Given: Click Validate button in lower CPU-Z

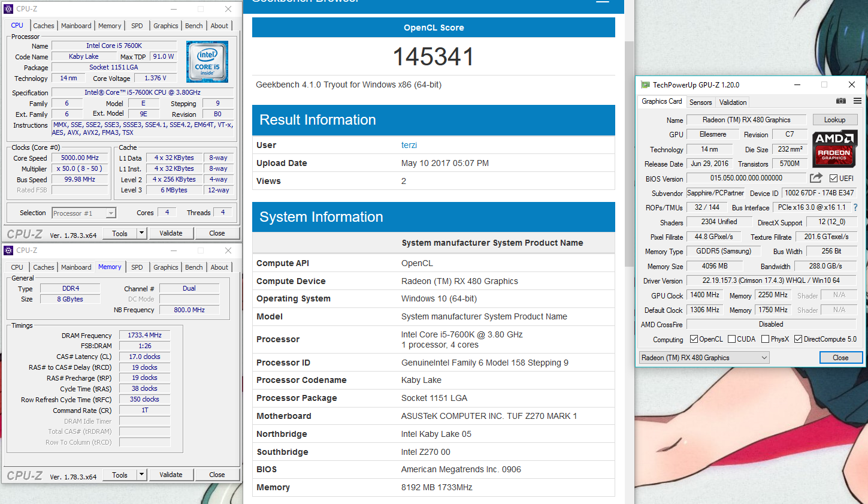Looking at the screenshot, I should tap(171, 475).
